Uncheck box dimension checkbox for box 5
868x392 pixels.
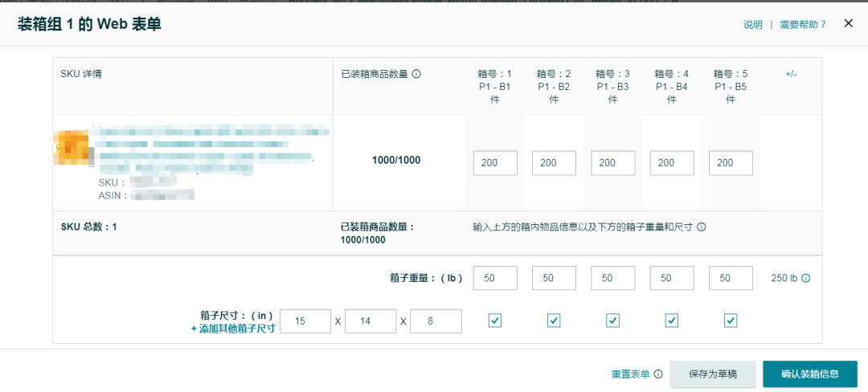click(x=731, y=321)
